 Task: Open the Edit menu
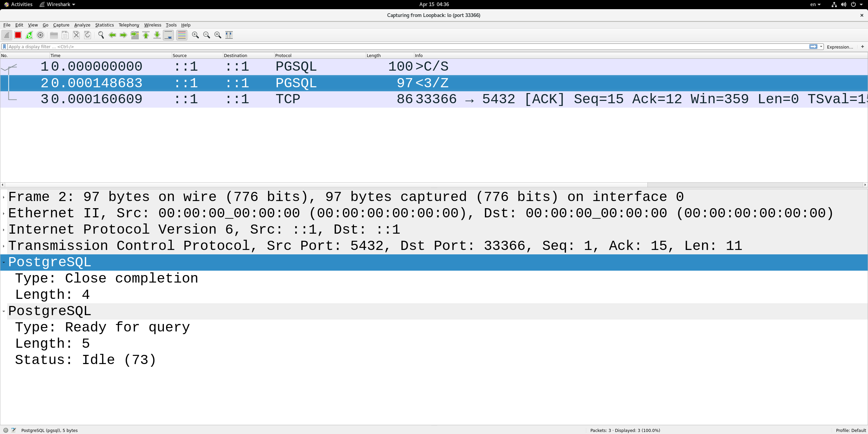coord(19,25)
